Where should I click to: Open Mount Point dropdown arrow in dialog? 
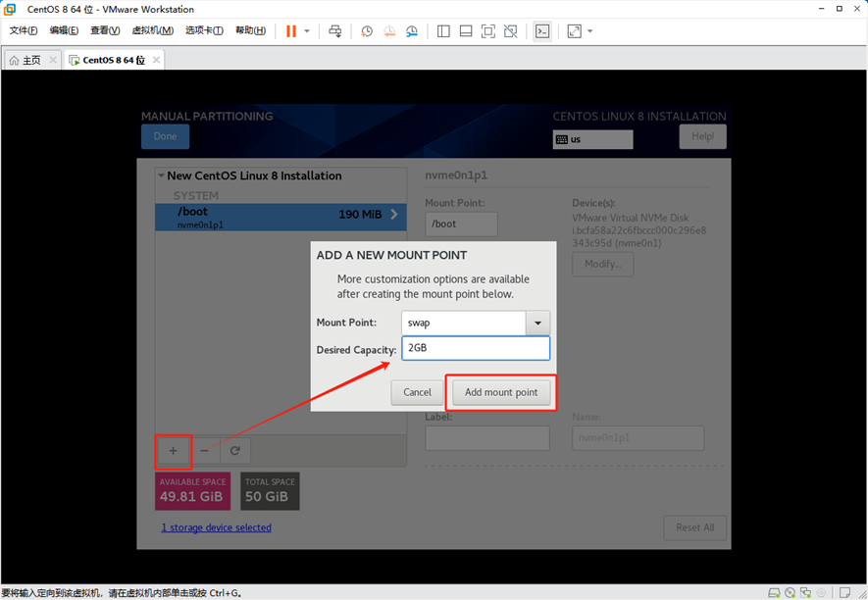pyautogui.click(x=537, y=323)
